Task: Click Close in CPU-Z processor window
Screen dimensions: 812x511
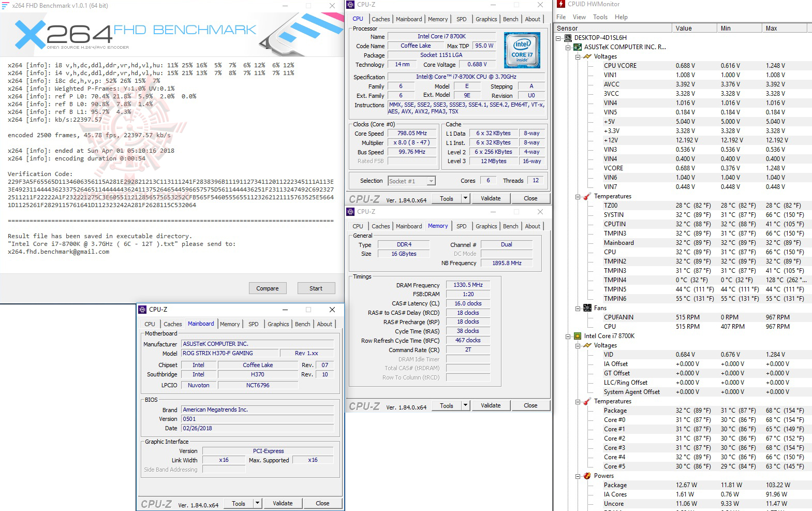Action: tap(530, 198)
